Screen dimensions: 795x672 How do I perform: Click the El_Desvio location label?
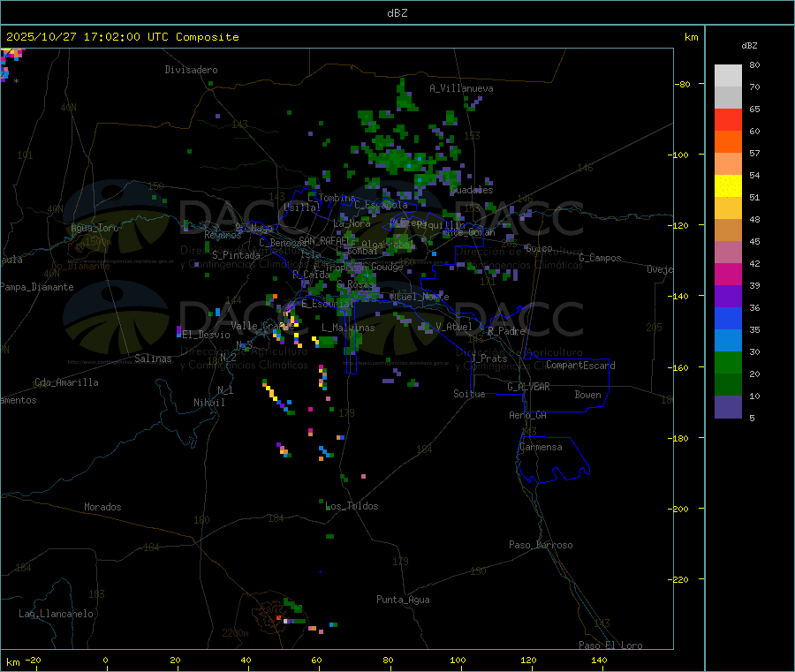point(206,335)
